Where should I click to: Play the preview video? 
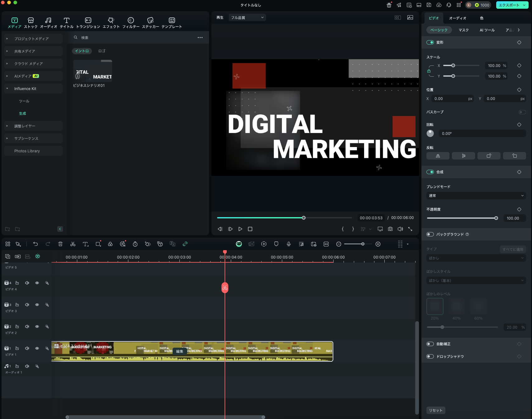pyautogui.click(x=240, y=229)
